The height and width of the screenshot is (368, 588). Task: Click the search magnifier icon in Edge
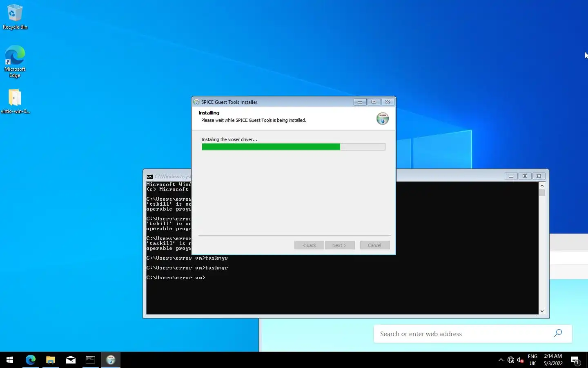pyautogui.click(x=558, y=333)
